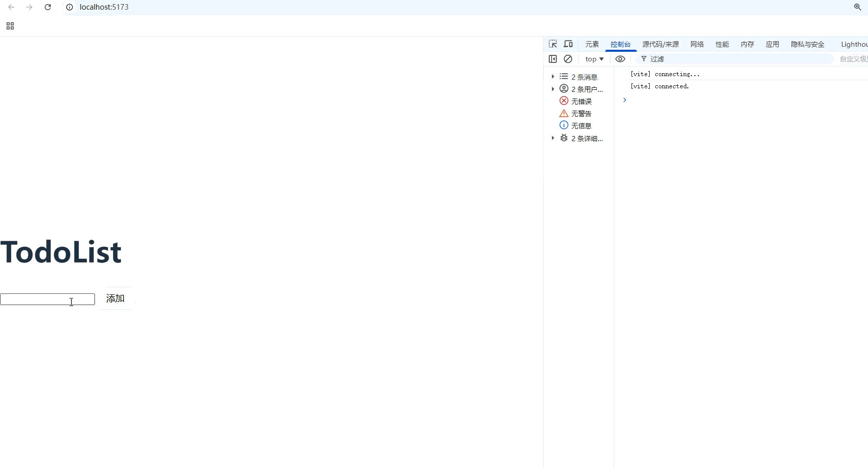Select the 无信息 sidebar filter
Screen dimensions: 868x468
579,125
